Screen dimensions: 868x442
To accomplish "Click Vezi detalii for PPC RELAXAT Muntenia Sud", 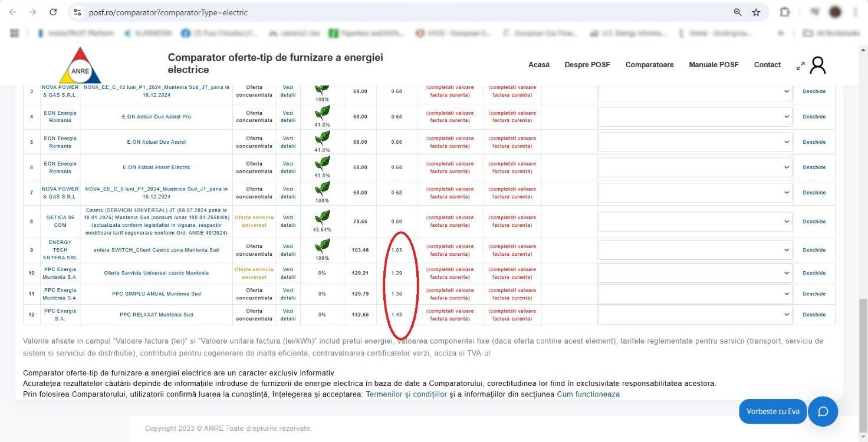I will click(x=288, y=315).
